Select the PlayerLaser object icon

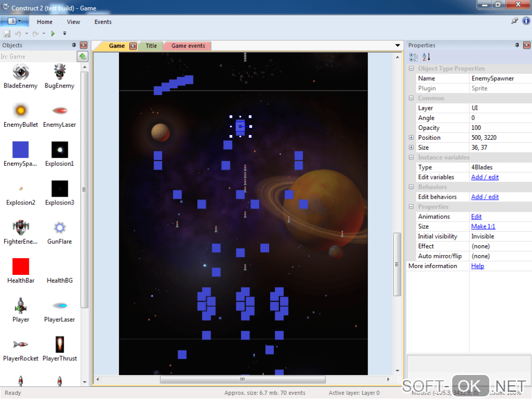[x=59, y=305]
